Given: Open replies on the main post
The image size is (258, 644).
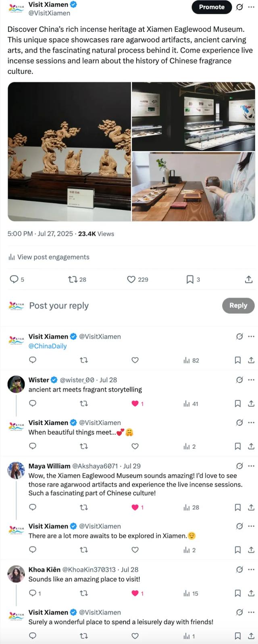Looking at the screenshot, I should [17, 279].
